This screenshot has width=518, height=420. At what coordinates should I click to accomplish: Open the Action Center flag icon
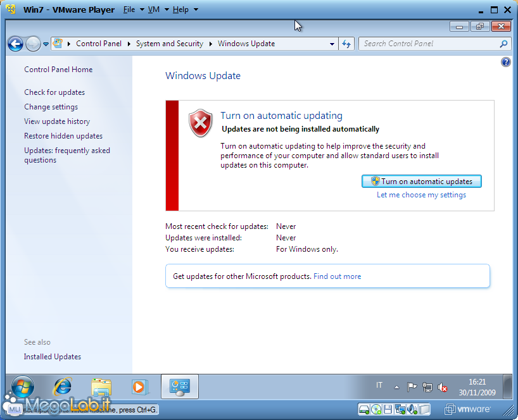pos(412,386)
